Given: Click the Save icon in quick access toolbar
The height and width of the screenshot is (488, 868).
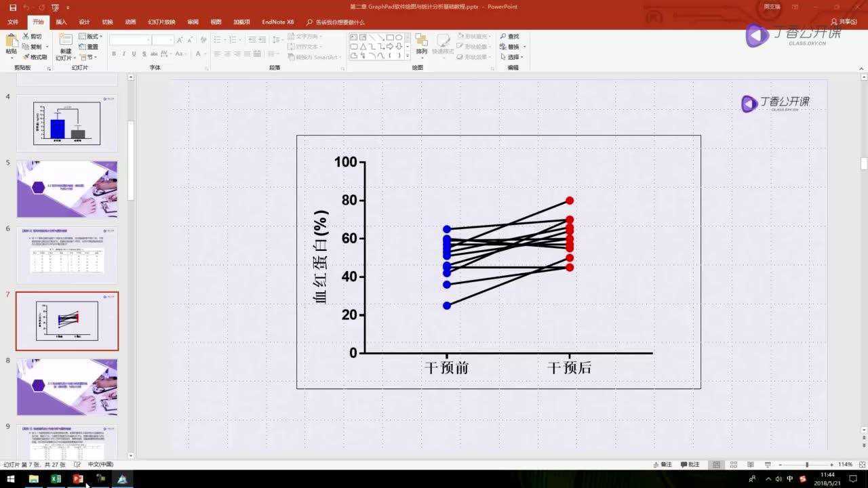Looking at the screenshot, I should [x=12, y=7].
